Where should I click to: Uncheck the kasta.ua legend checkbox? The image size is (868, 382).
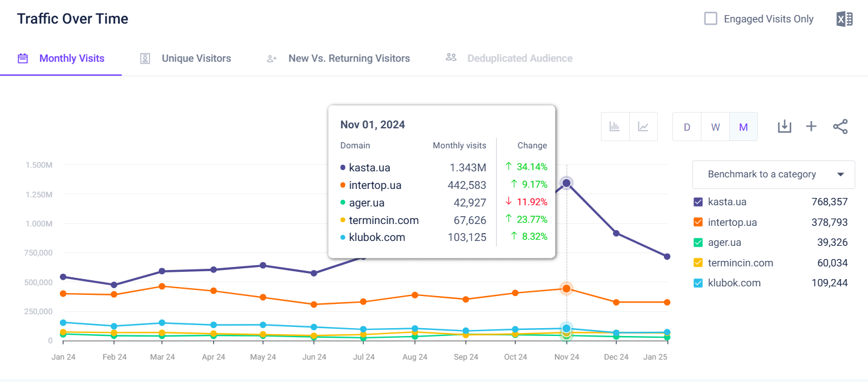coord(698,202)
